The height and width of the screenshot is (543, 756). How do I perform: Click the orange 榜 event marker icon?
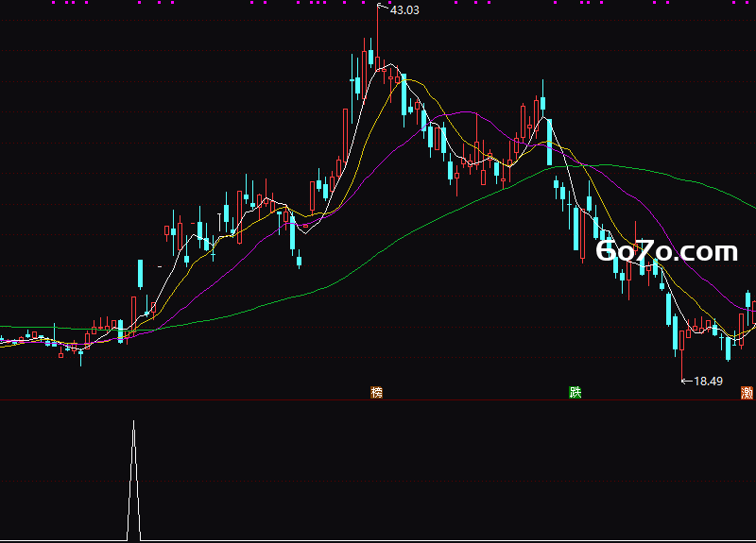(x=376, y=392)
